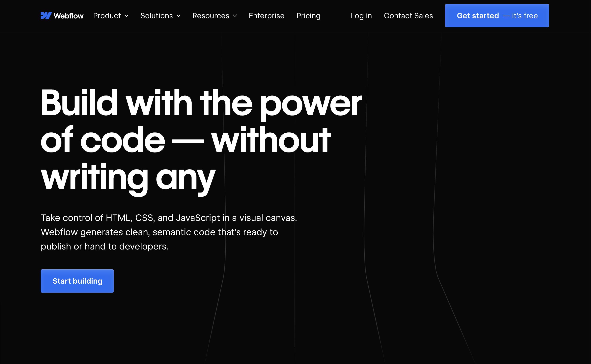This screenshot has height=364, width=591.
Task: Click the Start building CTA button
Action: (77, 281)
